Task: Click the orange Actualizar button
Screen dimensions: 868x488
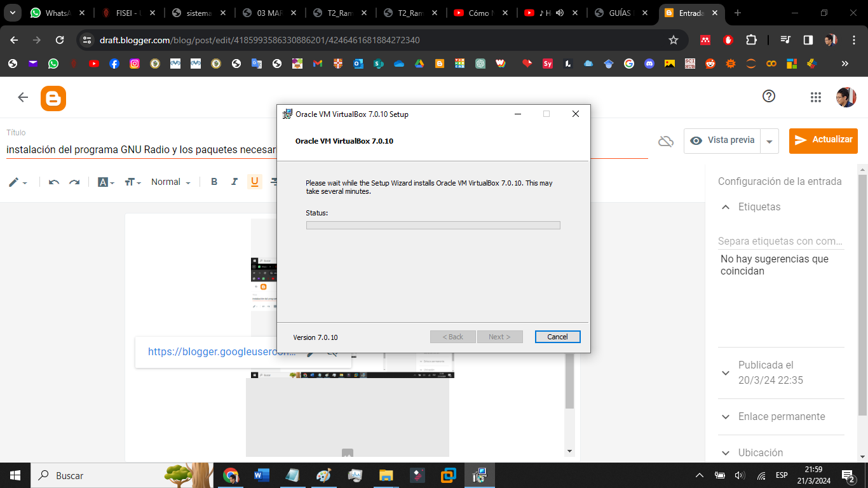Action: click(x=823, y=140)
